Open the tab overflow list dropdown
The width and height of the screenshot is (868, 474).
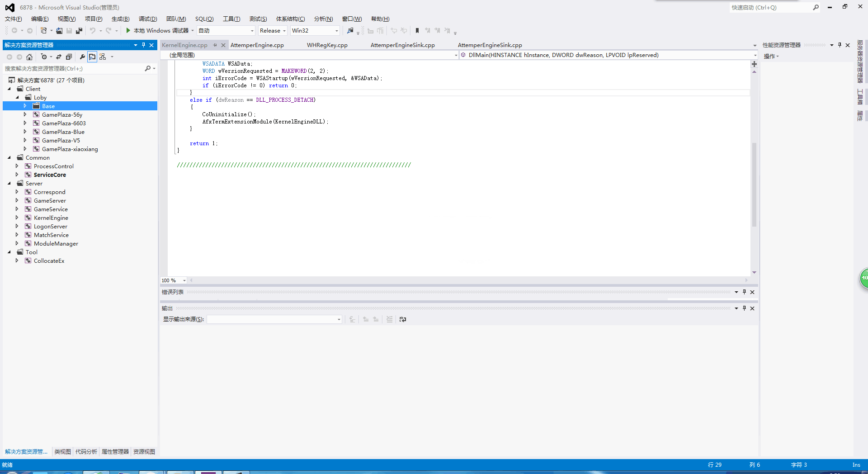click(755, 45)
